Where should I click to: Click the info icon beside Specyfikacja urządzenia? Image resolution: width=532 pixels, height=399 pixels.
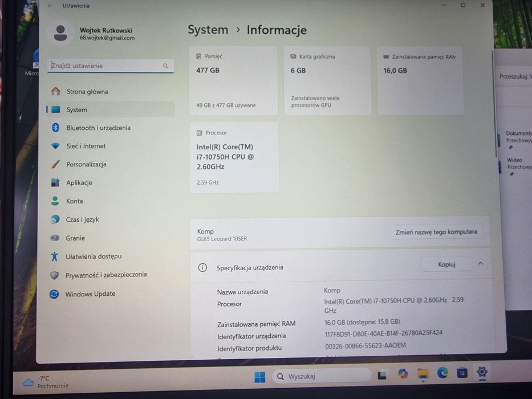pos(202,268)
